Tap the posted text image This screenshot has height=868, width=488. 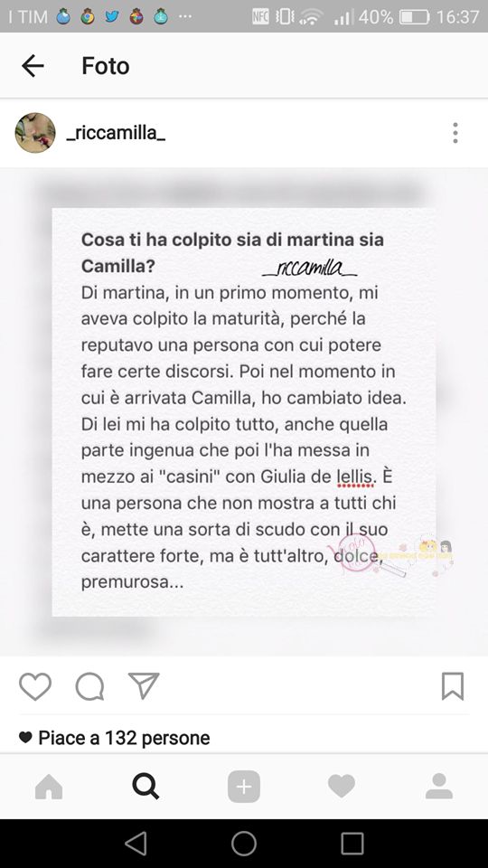pos(244,412)
